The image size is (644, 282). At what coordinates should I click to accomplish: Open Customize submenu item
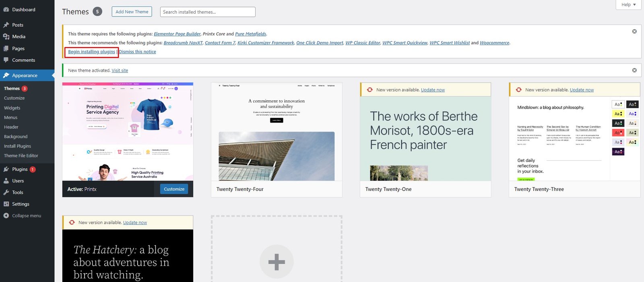(x=14, y=98)
